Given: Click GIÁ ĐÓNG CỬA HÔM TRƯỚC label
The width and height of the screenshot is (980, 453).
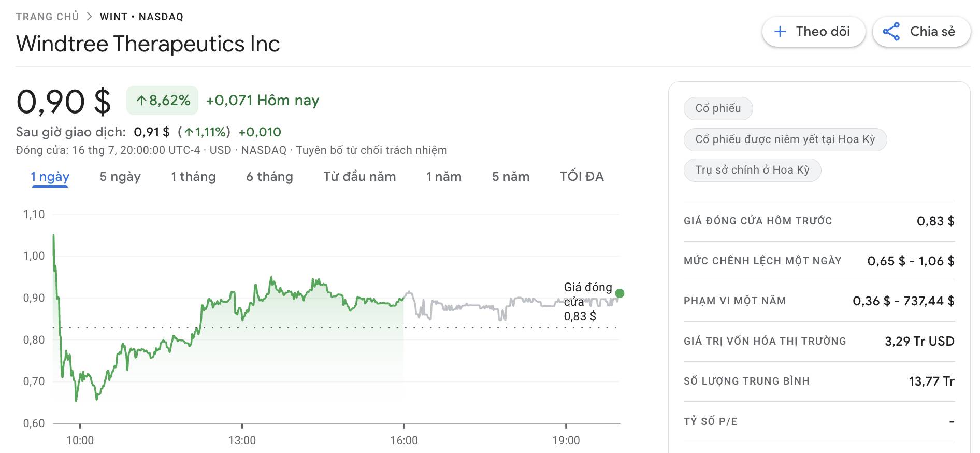Looking at the screenshot, I should [758, 221].
